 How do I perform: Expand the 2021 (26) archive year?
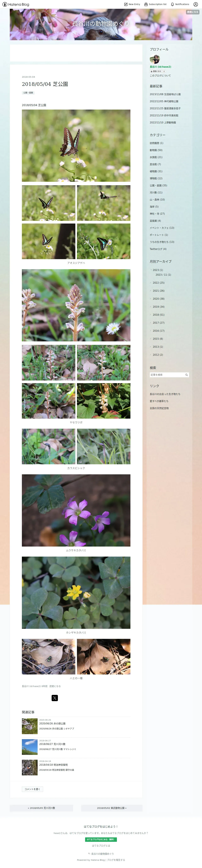tap(151, 290)
